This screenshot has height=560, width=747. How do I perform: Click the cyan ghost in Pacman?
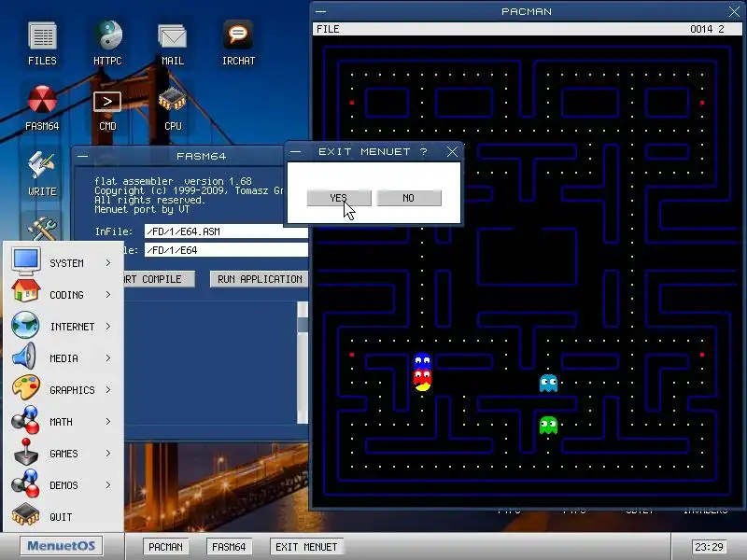click(x=548, y=383)
